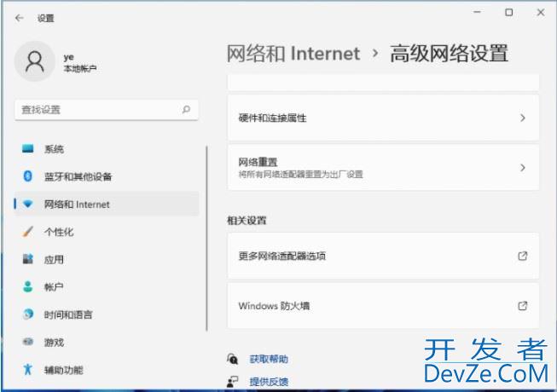Open Windows 防火墙 settings
Screen dimensions: 557x392
[x=383, y=305]
